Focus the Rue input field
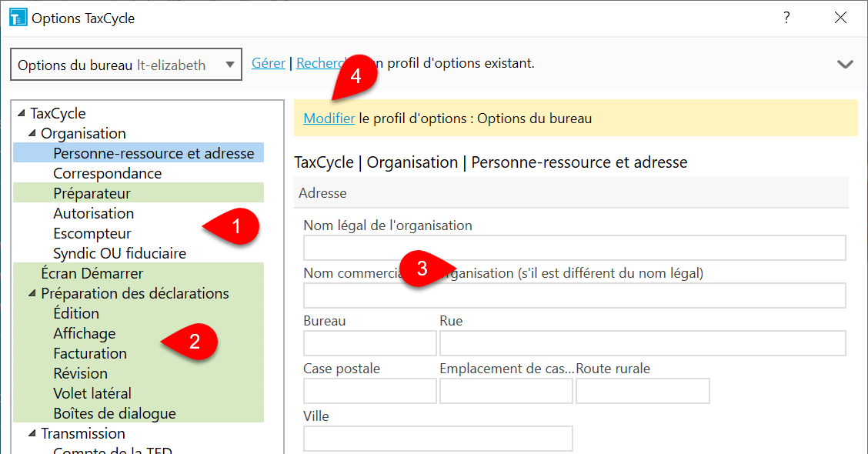The height and width of the screenshot is (454, 868). point(643,343)
